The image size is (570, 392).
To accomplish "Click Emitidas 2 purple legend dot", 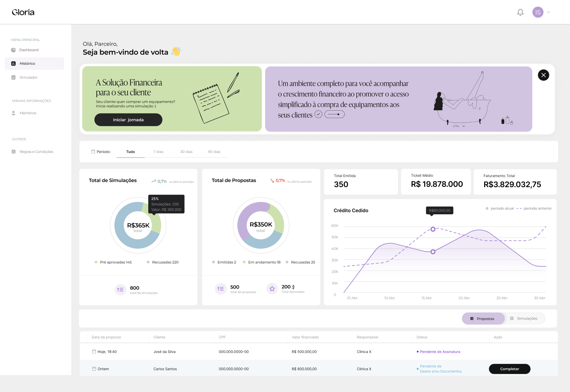I will tap(213, 262).
